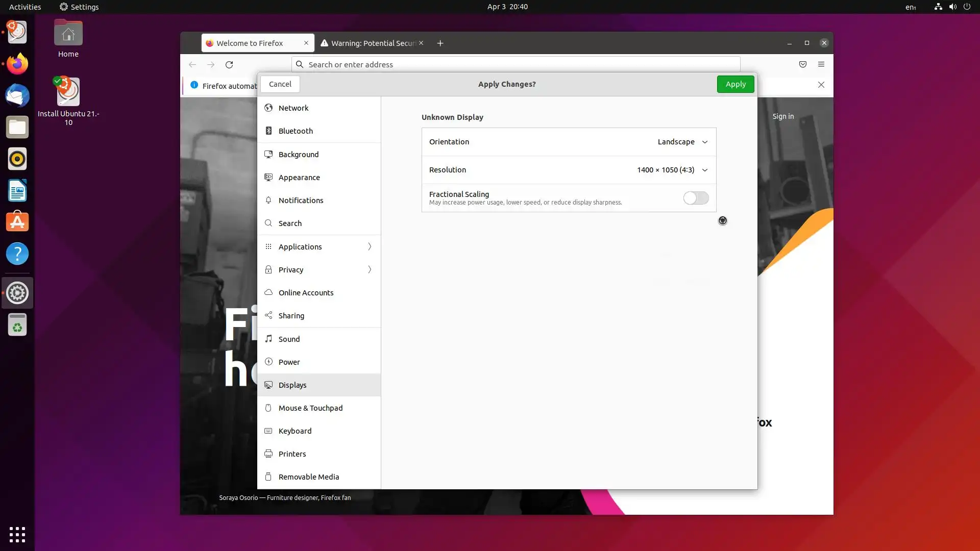This screenshot has width=980, height=551.
Task: Select the Network icon in sidebar
Action: click(268, 108)
